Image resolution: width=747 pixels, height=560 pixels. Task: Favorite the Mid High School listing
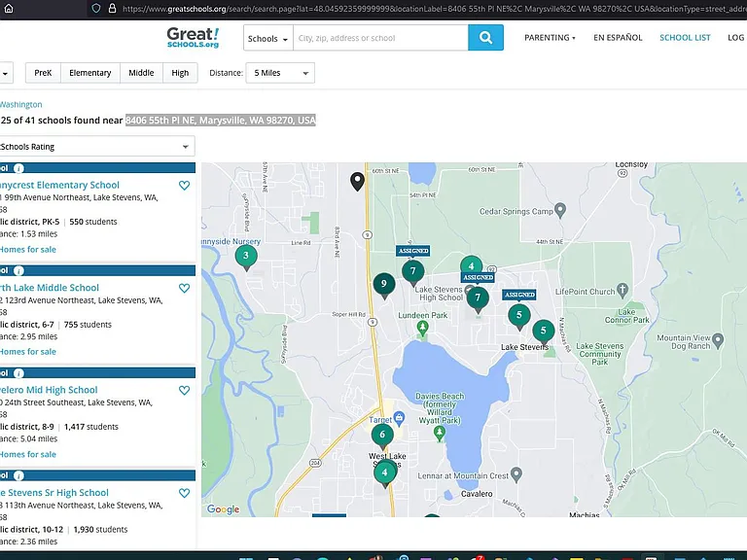[x=184, y=391]
